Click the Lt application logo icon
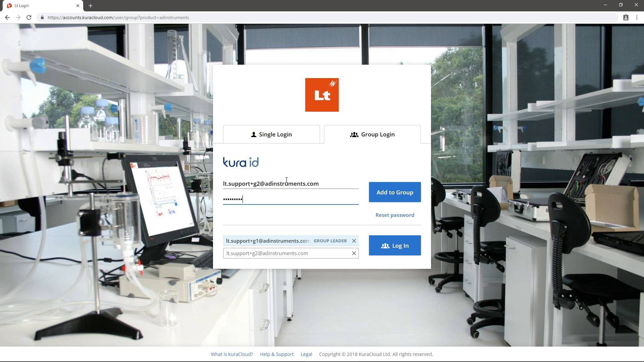 pos(322,95)
